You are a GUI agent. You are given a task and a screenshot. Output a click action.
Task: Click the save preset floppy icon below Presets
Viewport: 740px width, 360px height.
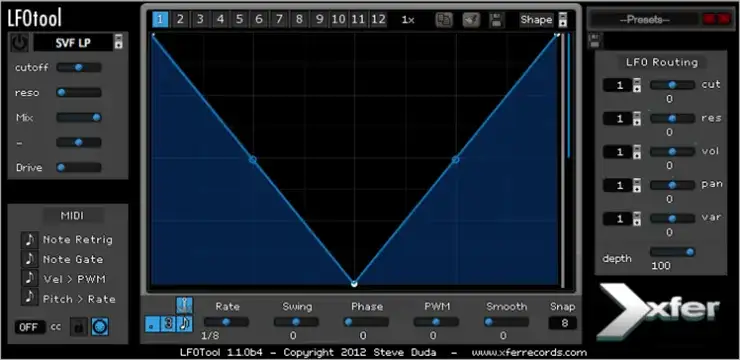tap(595, 41)
